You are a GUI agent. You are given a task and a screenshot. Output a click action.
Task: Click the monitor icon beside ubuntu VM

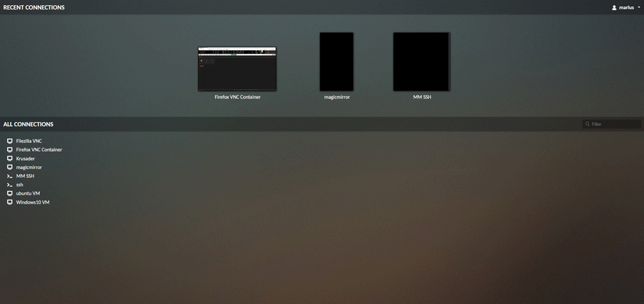pyautogui.click(x=10, y=193)
